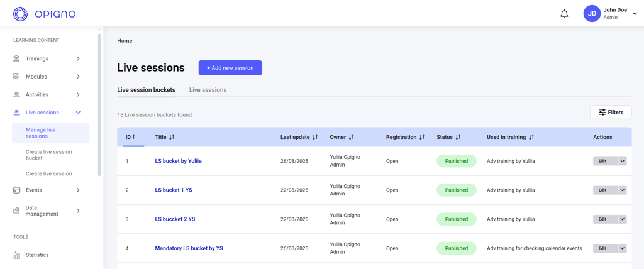Image resolution: width=644 pixels, height=269 pixels.
Task: Open the Statistics tool
Action: tap(37, 255)
